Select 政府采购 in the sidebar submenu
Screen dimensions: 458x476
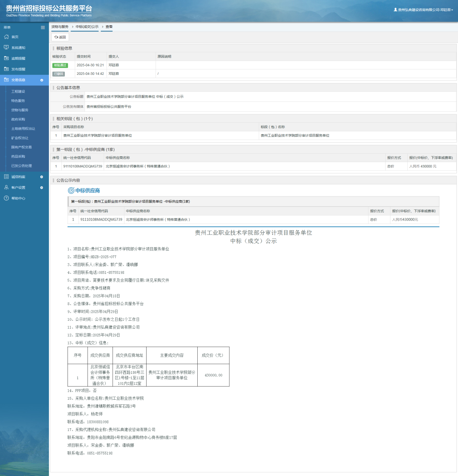pyautogui.click(x=18, y=119)
